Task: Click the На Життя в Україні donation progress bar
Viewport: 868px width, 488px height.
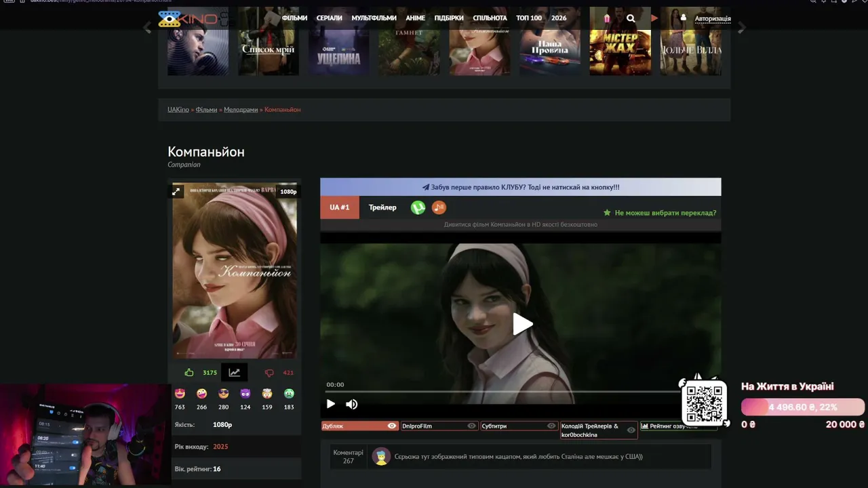Action: pos(803,407)
